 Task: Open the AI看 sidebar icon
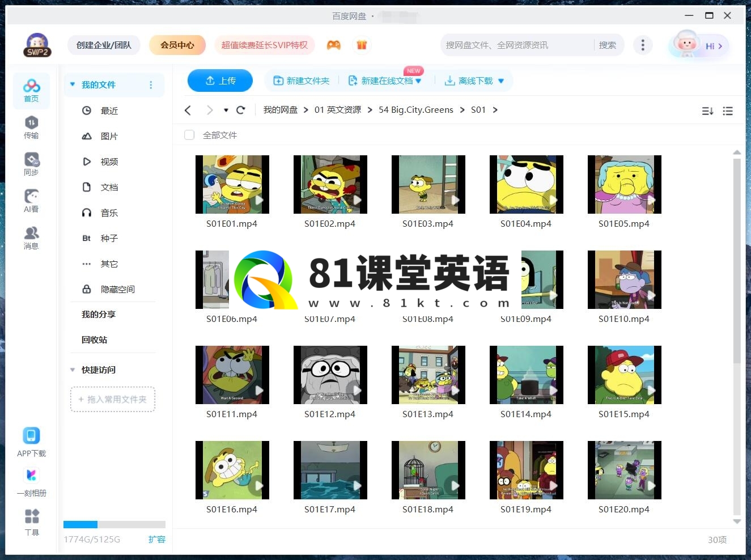click(x=31, y=201)
